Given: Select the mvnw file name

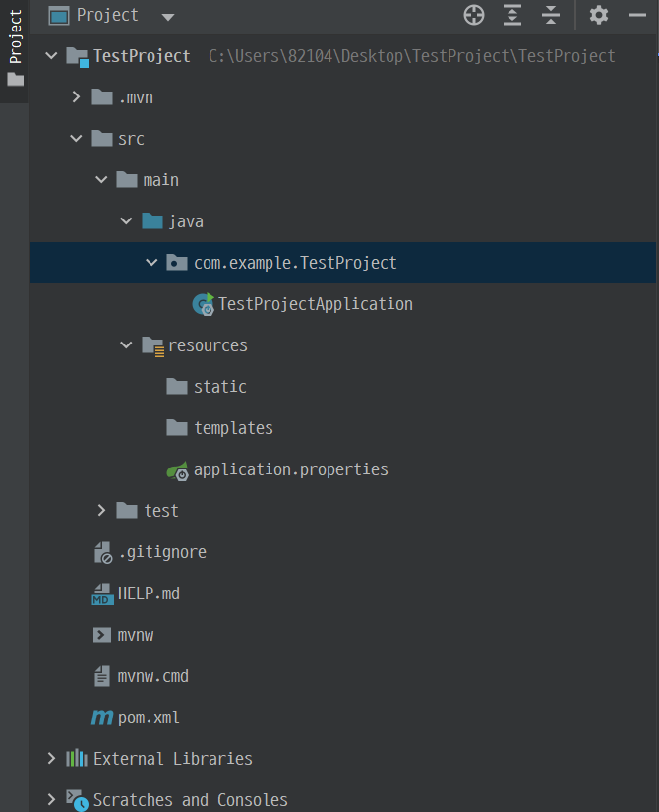Looking at the screenshot, I should coord(136,635).
